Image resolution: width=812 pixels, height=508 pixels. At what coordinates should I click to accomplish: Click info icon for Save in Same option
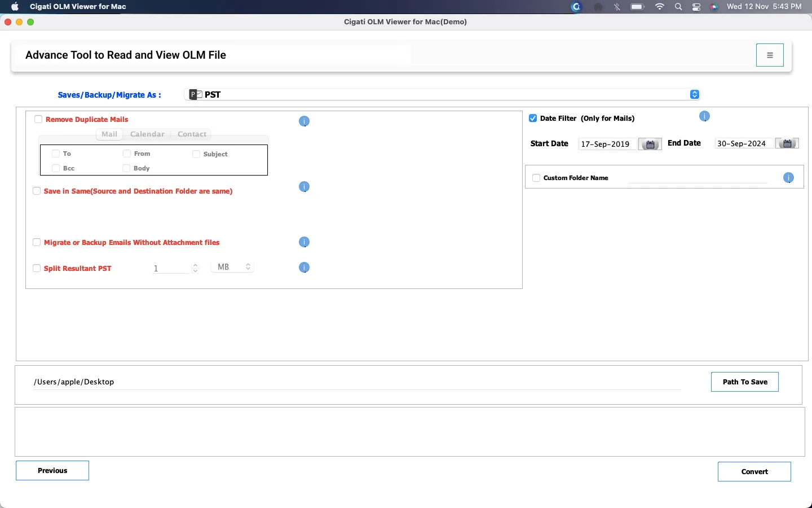point(304,187)
